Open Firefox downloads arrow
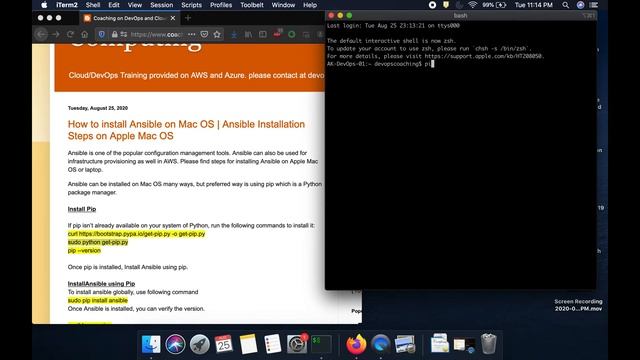640x360 pixels. coord(234,34)
